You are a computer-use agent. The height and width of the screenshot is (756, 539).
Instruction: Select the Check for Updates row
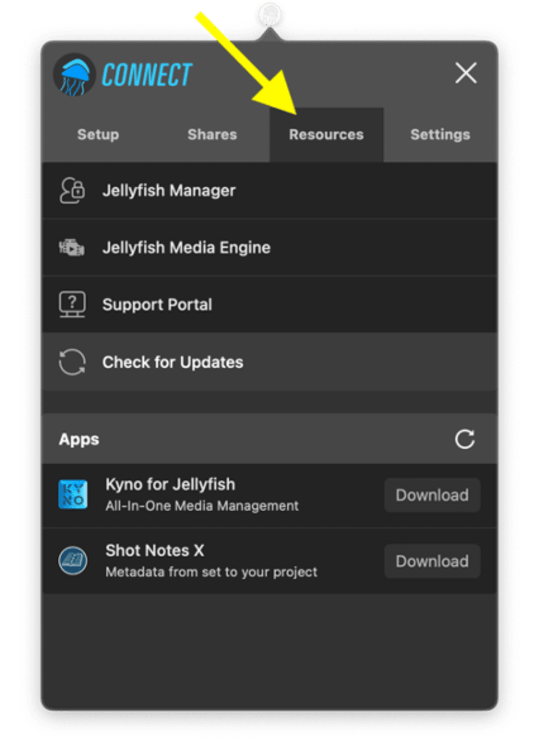[x=269, y=362]
